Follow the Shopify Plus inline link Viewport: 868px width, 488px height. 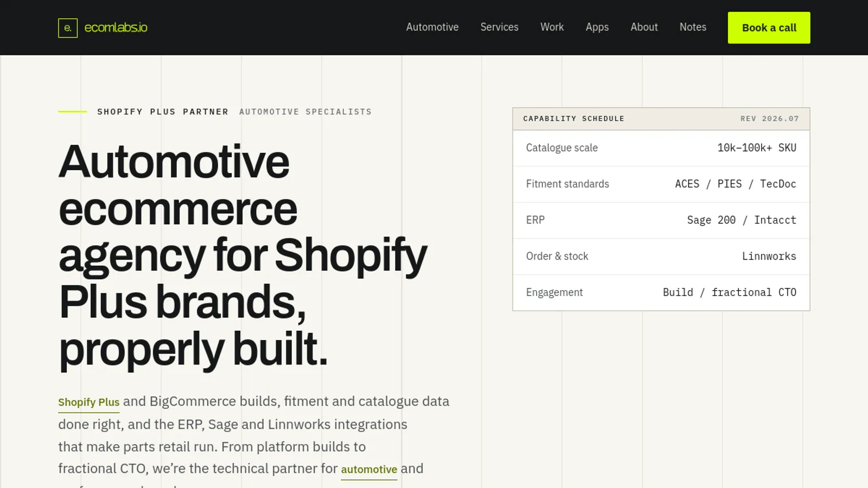tap(89, 402)
